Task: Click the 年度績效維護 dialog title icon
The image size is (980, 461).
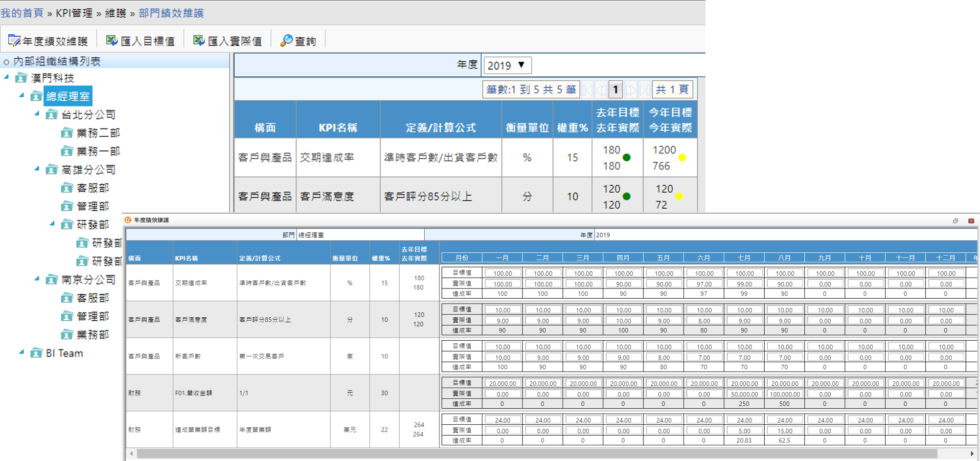Action: tap(128, 220)
